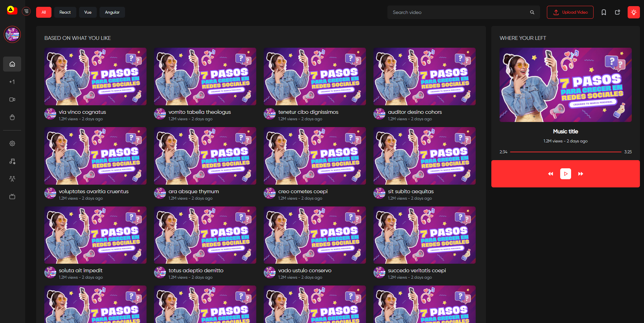Click the 'BASED ON WHAT YOU LIKE' heading
Image resolution: width=644 pixels, height=323 pixels.
78,38
